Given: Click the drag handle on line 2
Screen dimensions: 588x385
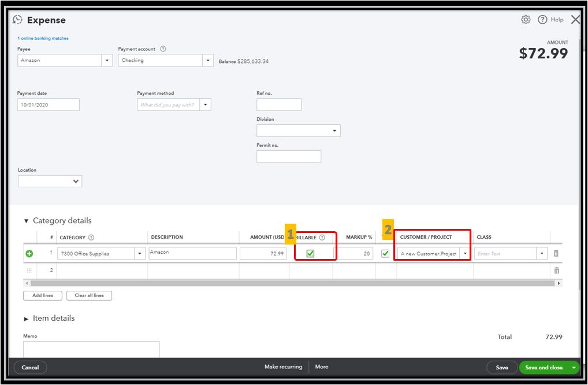Looking at the screenshot, I should [29, 270].
